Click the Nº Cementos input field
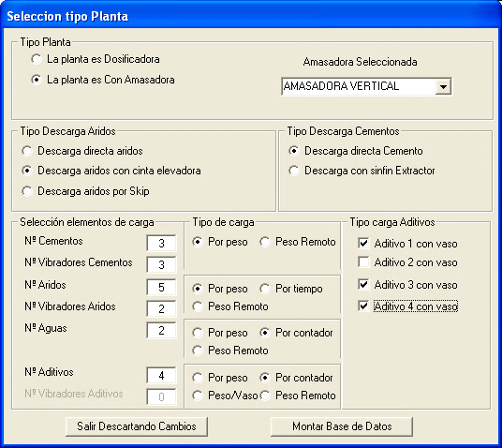Screen dimensions: 502x448 tap(161, 243)
